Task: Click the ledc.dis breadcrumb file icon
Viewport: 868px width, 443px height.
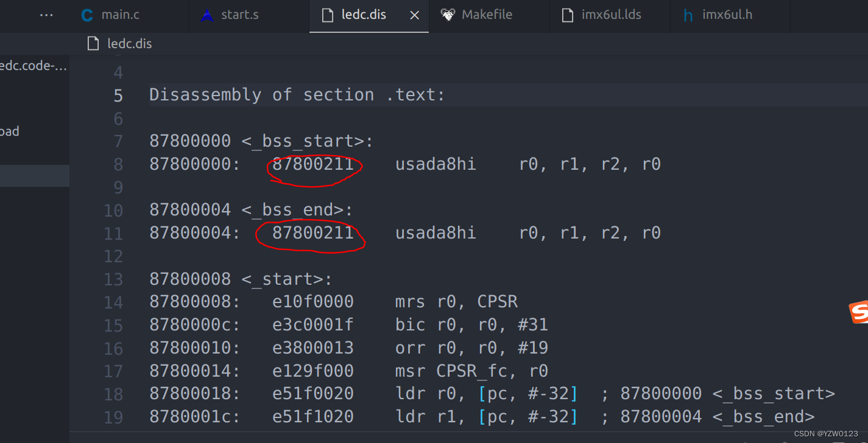Action: pyautogui.click(x=93, y=44)
